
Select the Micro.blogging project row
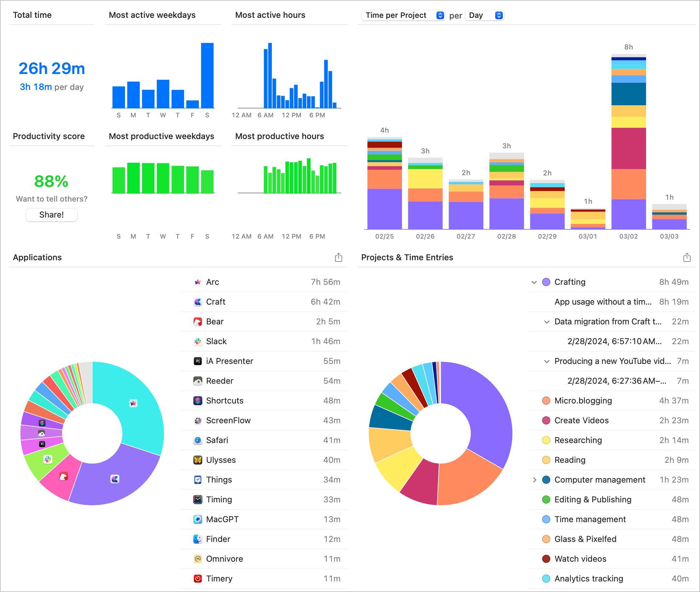(583, 400)
